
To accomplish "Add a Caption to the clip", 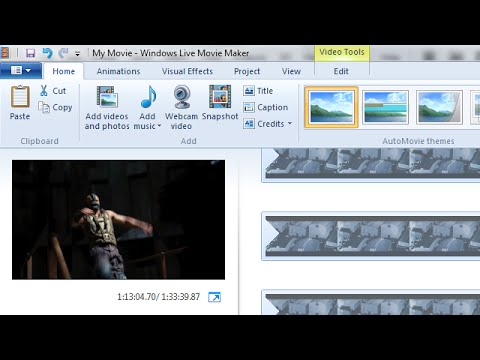I will tap(266, 107).
